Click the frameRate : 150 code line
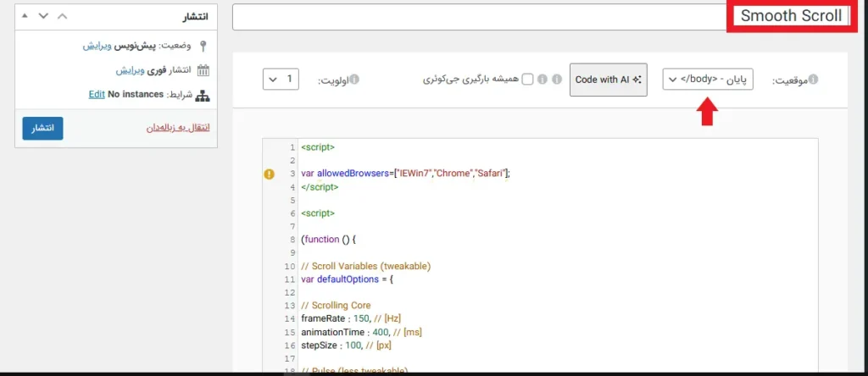Screen dimensions: 868x376 click(x=351, y=318)
